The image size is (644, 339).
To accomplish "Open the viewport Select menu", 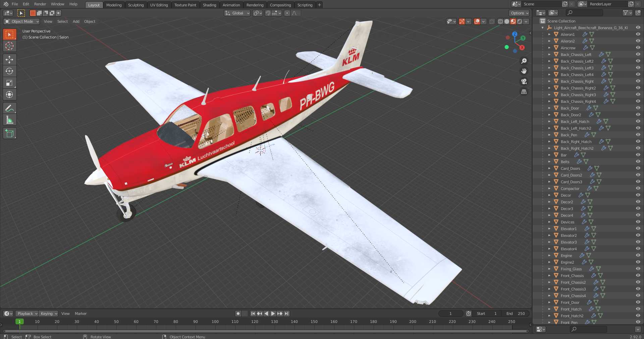I will 62,21.
